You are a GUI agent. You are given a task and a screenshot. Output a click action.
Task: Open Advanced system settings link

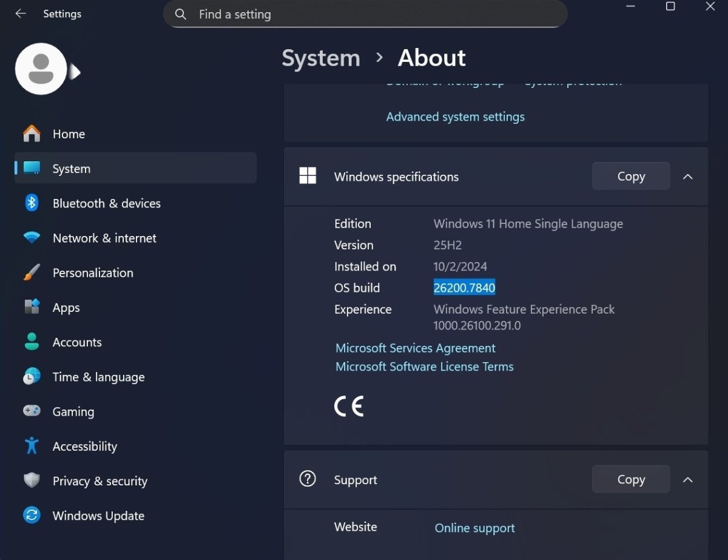coord(455,116)
